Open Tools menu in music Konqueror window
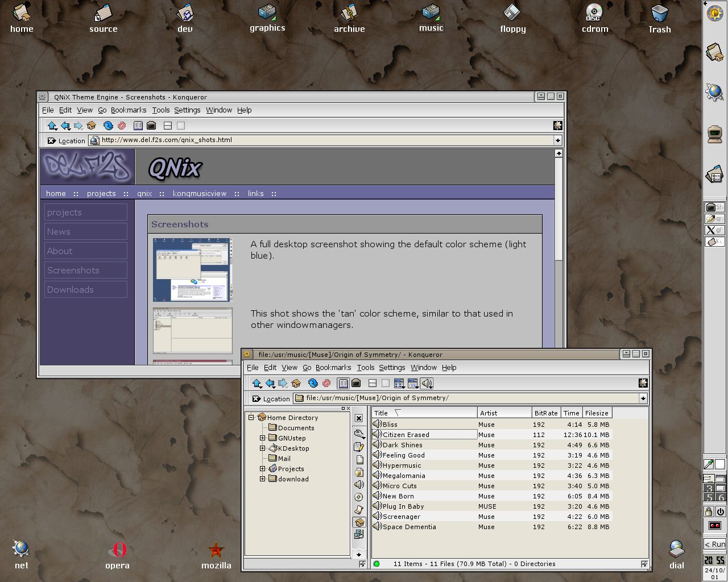Screen dimensions: 728x582 366,368
